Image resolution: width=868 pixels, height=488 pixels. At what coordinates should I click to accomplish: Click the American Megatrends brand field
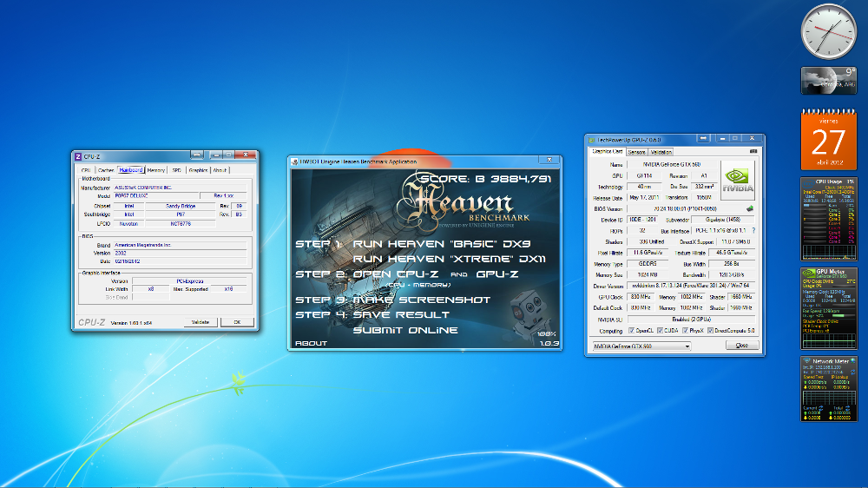[180, 245]
